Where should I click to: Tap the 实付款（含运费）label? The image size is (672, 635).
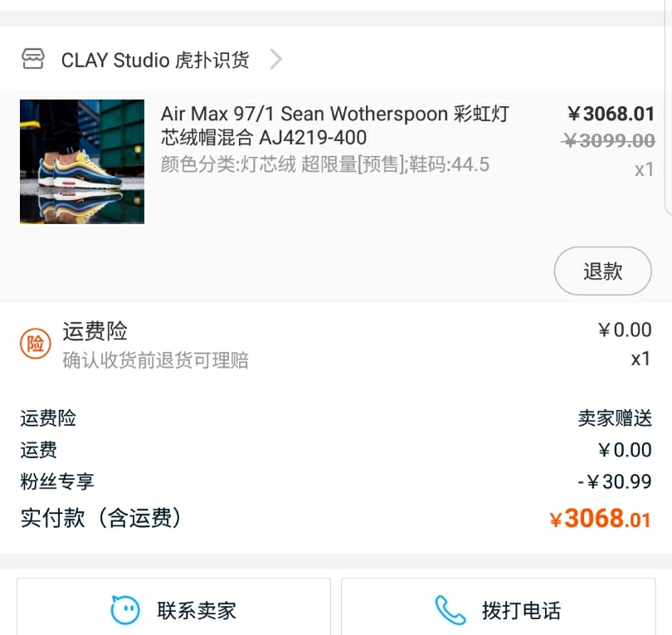click(101, 518)
